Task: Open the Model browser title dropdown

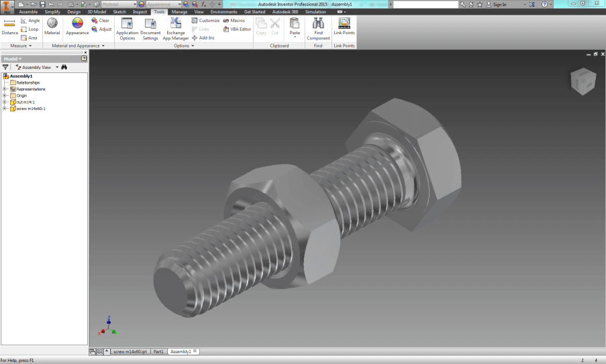Action: (x=13, y=59)
